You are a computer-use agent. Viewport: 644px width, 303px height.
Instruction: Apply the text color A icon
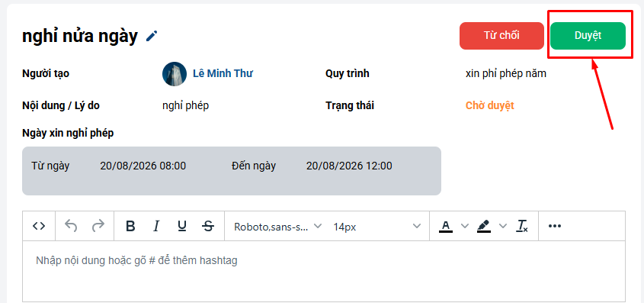point(446,226)
